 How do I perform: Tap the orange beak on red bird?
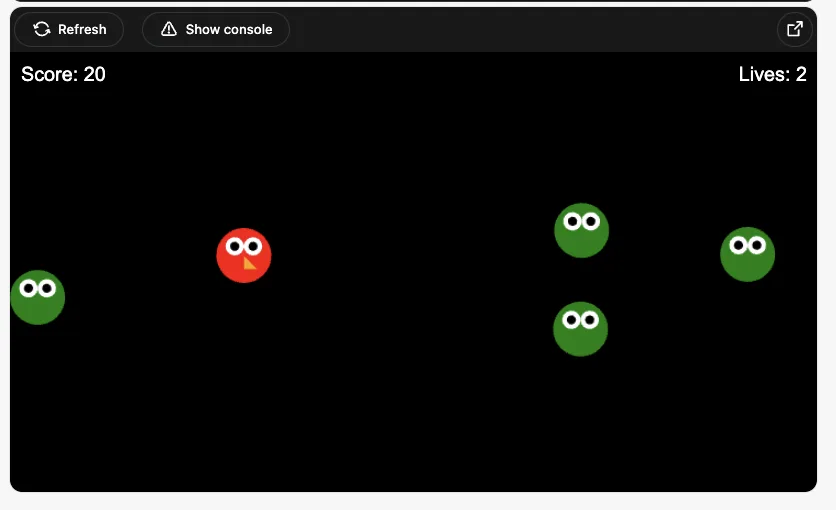[x=248, y=263]
